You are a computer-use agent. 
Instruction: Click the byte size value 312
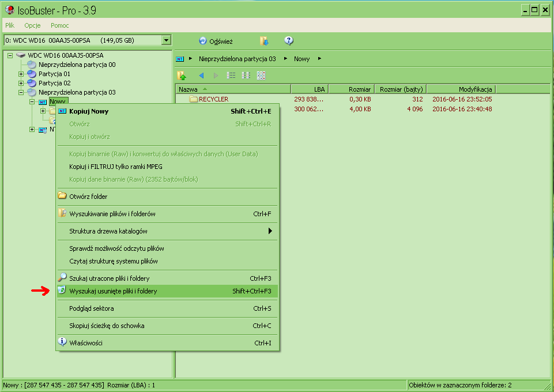(x=417, y=99)
